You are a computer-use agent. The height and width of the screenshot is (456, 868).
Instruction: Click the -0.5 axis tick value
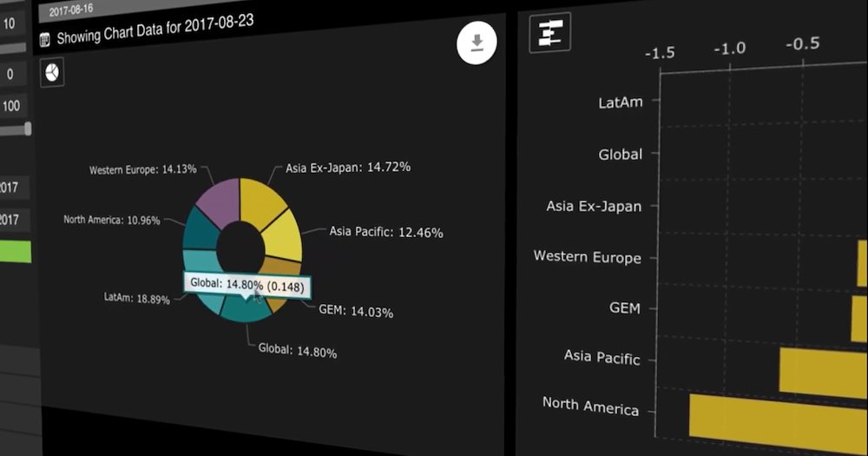coord(803,43)
